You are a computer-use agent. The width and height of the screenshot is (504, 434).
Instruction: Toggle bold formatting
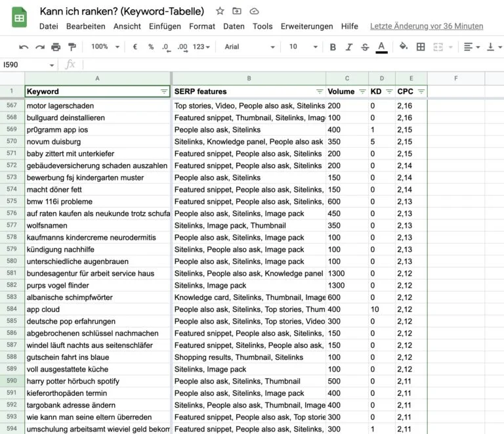pyautogui.click(x=333, y=47)
